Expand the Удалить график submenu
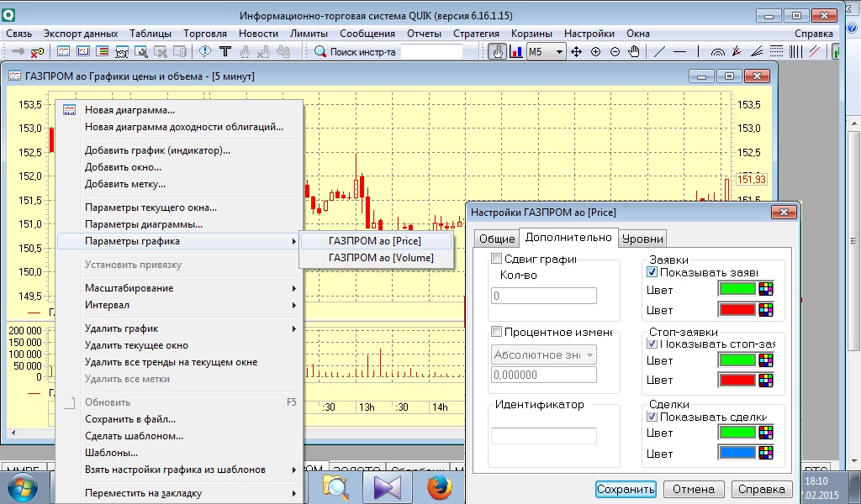Image resolution: width=861 pixels, height=504 pixels. 180,328
